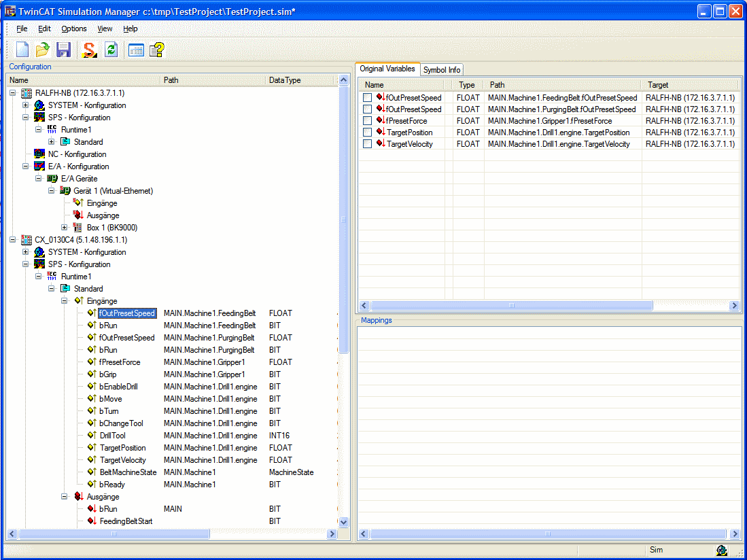
Task: Open the Options menu
Action: (74, 29)
